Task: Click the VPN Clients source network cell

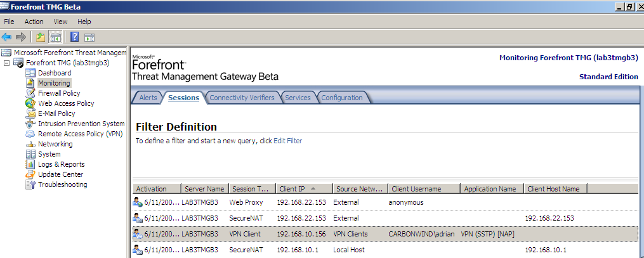Action: click(x=350, y=234)
